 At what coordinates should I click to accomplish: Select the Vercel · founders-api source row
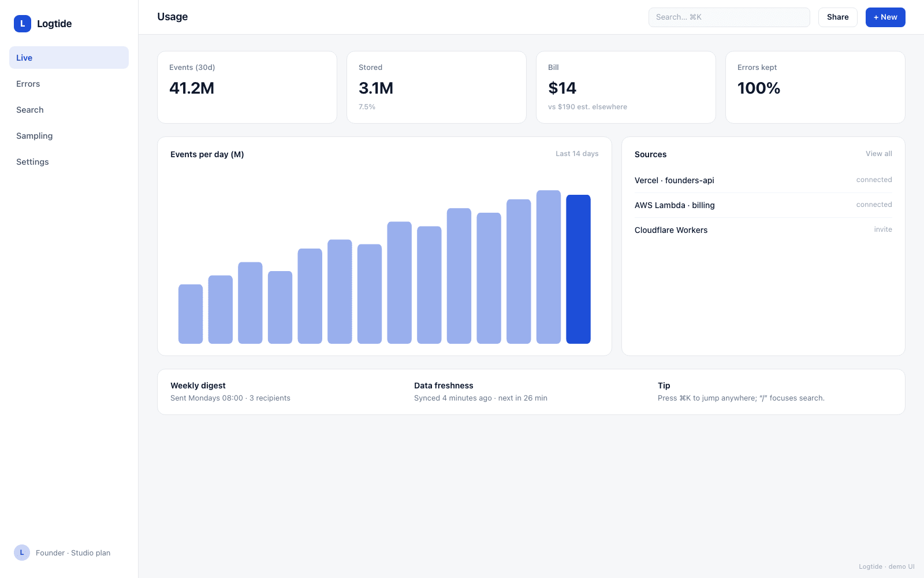point(763,180)
